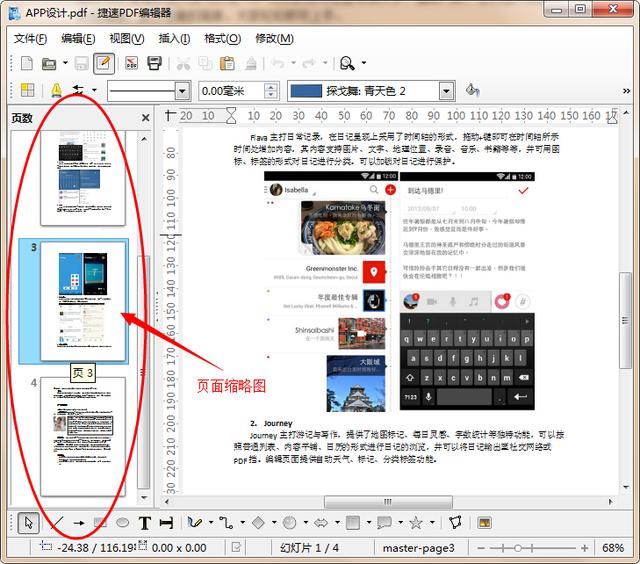Open the 青天色 2 color dropdown
This screenshot has width=640, height=564.
coord(447,91)
